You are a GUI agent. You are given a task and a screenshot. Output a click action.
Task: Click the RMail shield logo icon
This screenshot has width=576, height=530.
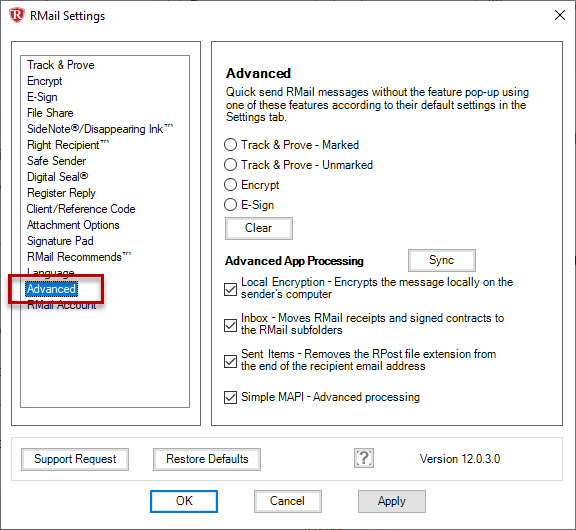17,15
